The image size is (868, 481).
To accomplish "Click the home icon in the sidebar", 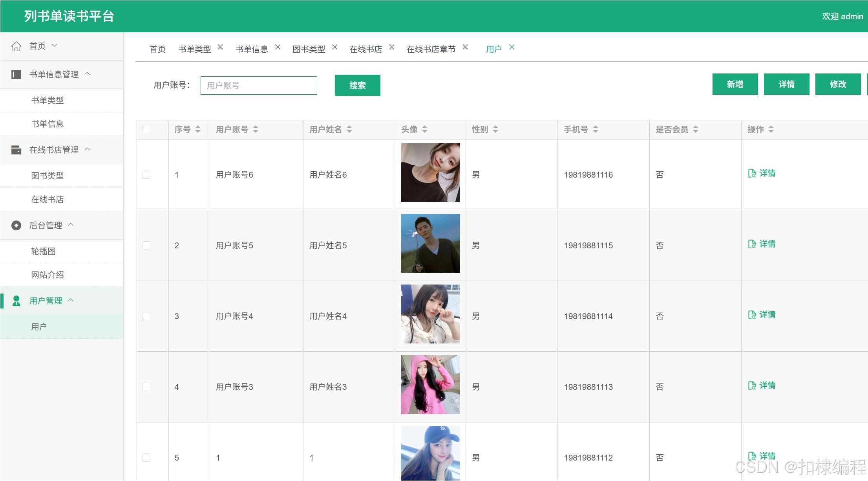I will (x=16, y=46).
